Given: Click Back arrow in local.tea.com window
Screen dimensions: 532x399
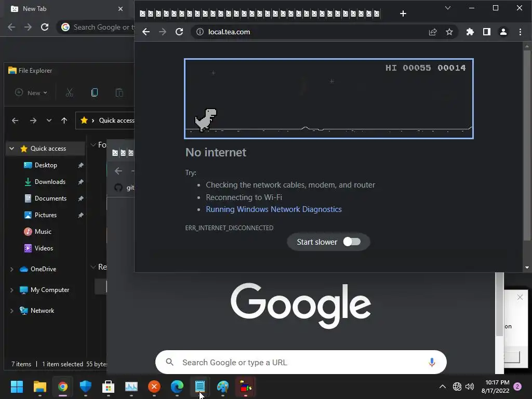Looking at the screenshot, I should [x=146, y=32].
